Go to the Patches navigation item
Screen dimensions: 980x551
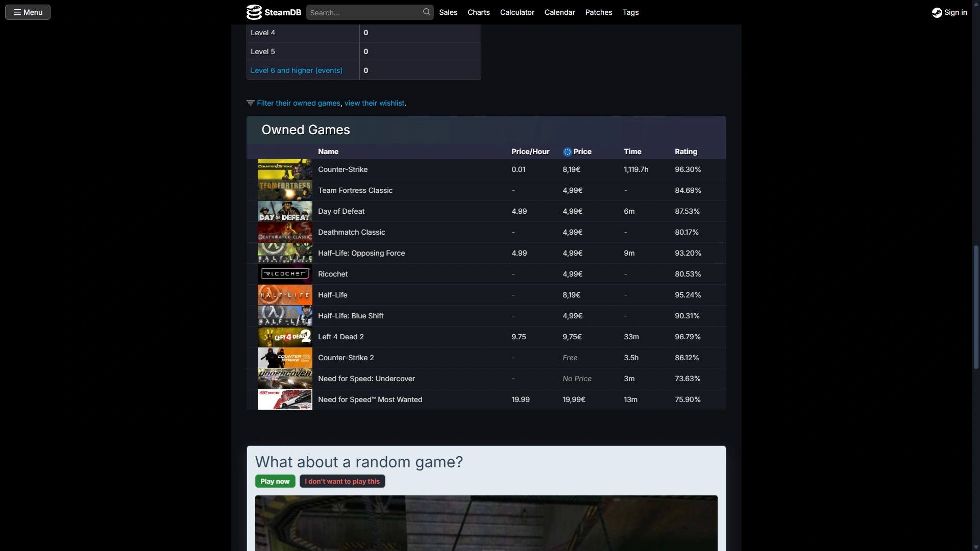tap(598, 12)
